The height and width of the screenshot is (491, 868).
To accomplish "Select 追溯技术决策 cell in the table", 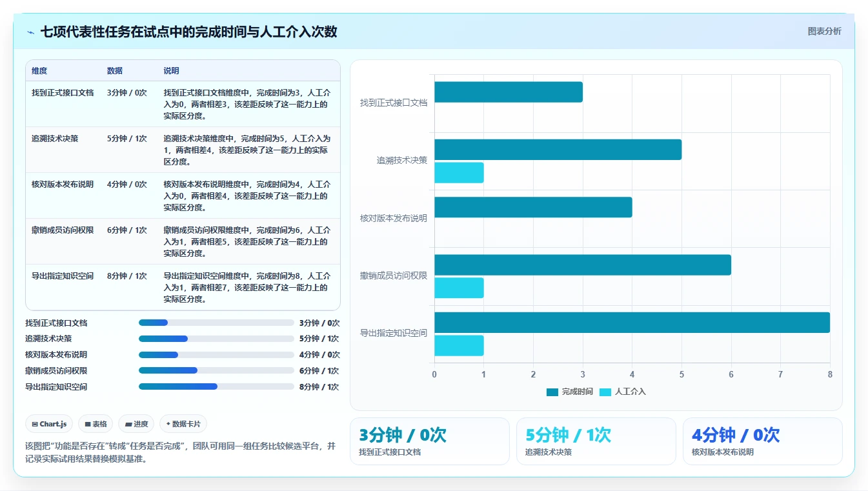I will click(x=55, y=139).
